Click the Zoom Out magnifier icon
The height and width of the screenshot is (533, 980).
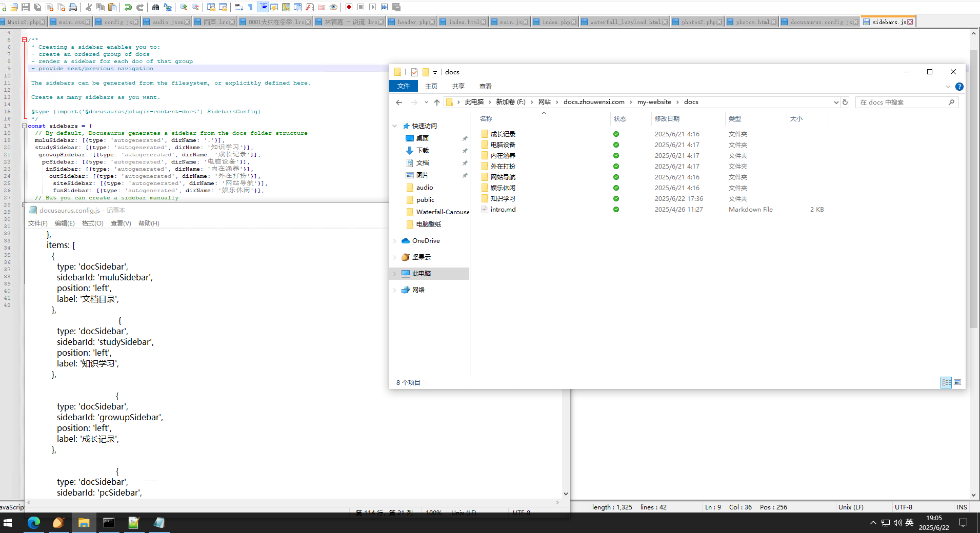[195, 7]
